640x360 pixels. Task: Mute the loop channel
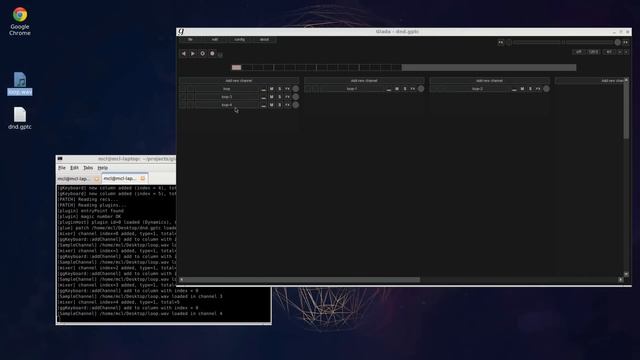tap(271, 89)
